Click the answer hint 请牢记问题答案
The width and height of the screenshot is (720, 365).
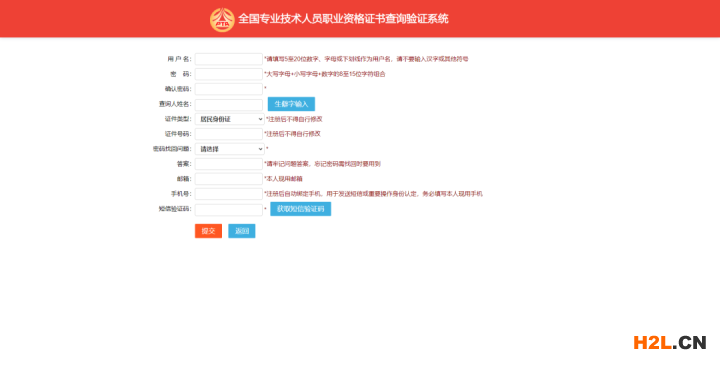[x=322, y=163]
